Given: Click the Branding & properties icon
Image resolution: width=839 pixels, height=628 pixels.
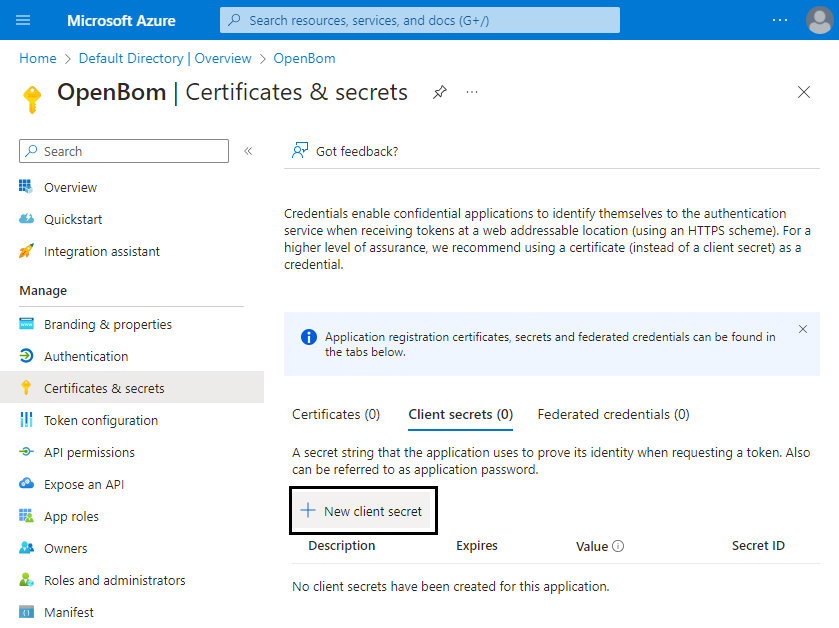Looking at the screenshot, I should 26,324.
